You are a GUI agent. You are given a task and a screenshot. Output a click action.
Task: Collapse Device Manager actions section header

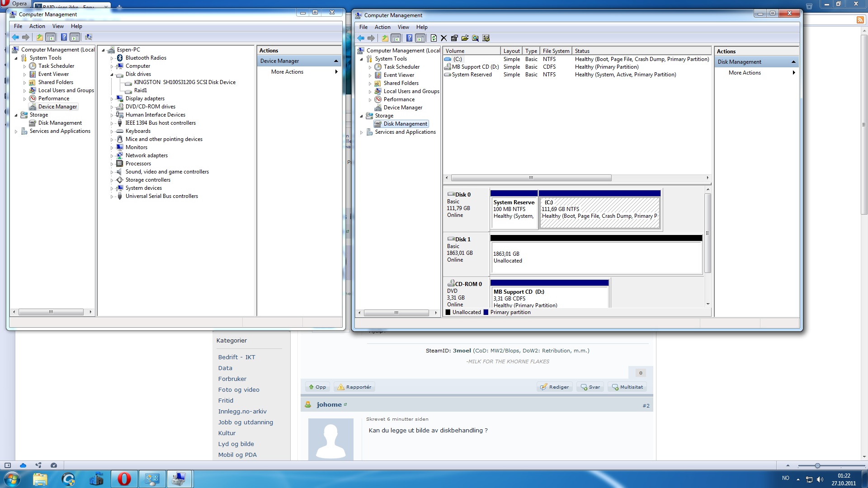[x=336, y=61]
